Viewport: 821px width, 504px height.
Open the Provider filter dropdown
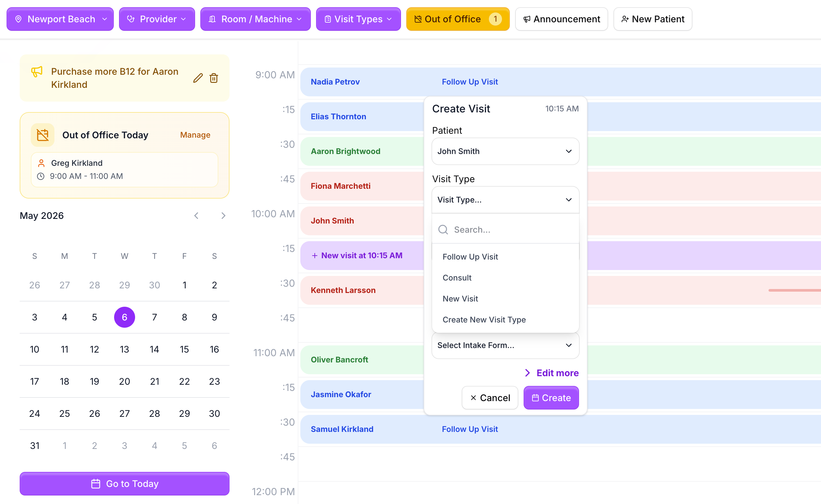click(x=157, y=19)
